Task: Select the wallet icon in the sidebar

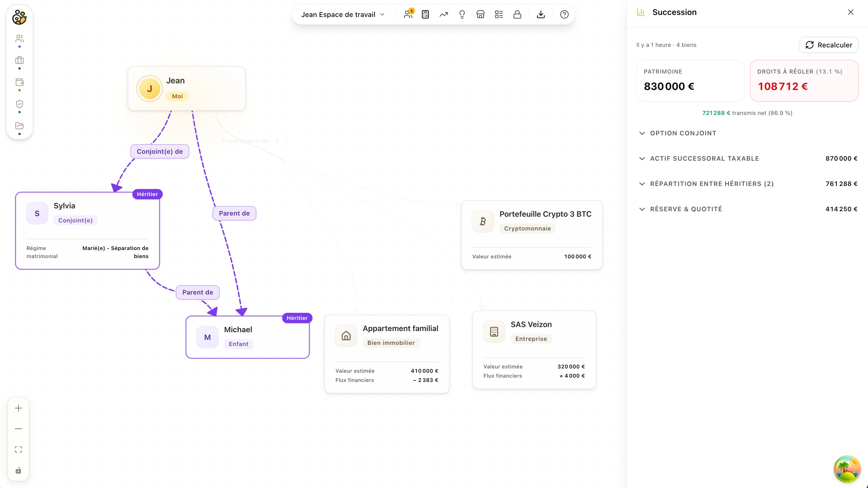Action: point(19,82)
